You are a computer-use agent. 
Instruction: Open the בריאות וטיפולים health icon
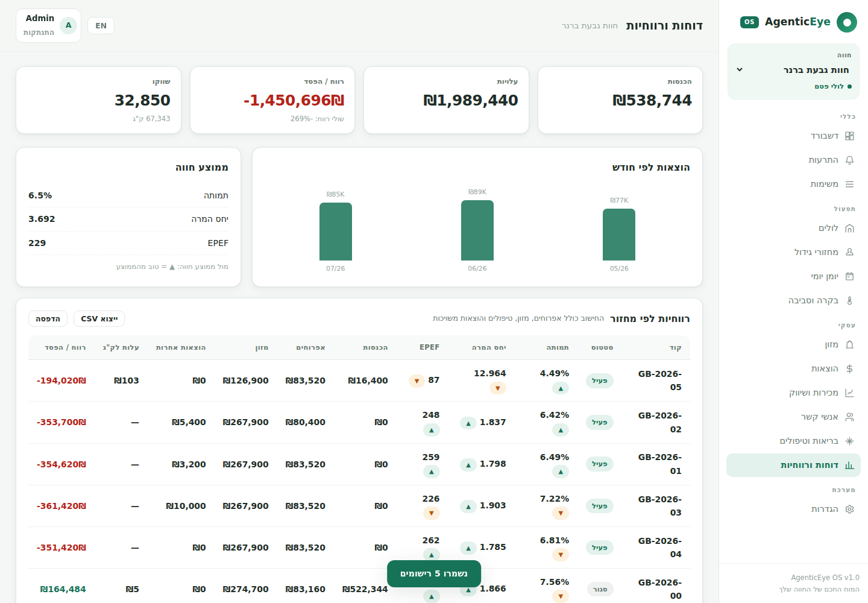[x=849, y=441]
